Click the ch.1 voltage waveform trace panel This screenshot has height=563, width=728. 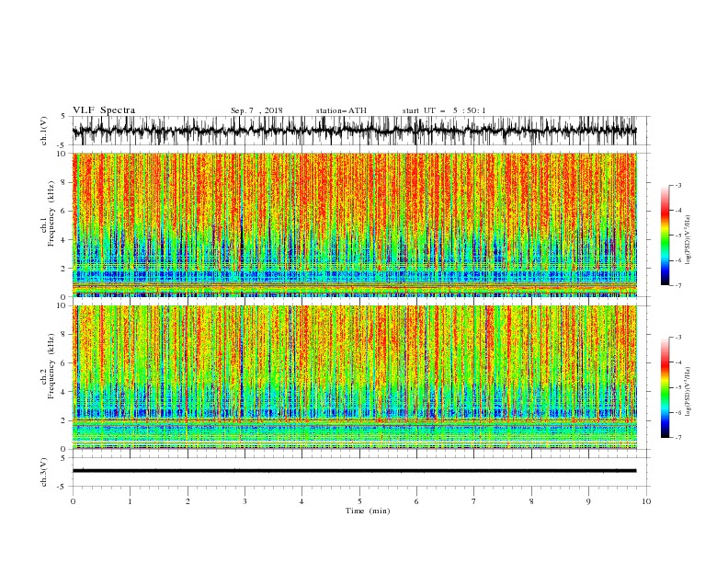point(354,131)
